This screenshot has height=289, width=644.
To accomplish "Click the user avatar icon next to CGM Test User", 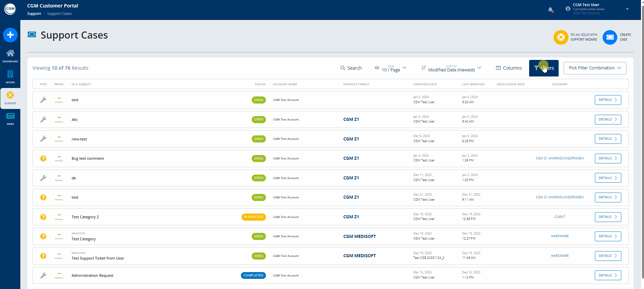I will pos(568,9).
